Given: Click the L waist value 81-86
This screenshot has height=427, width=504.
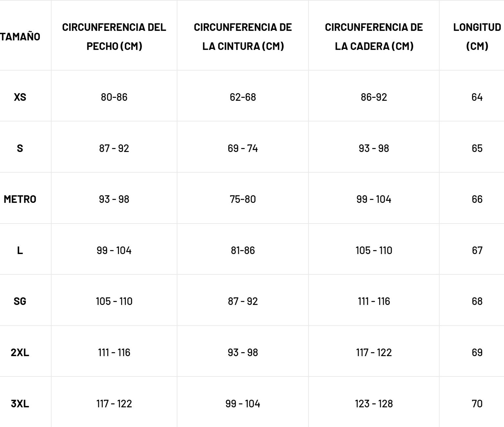Looking at the screenshot, I should (243, 250).
